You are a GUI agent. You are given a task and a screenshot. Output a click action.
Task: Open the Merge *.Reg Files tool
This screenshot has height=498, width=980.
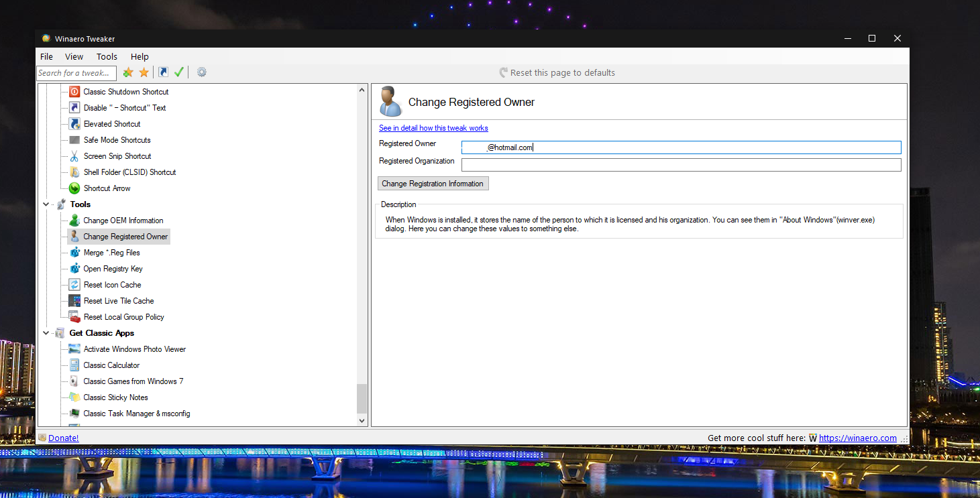111,252
